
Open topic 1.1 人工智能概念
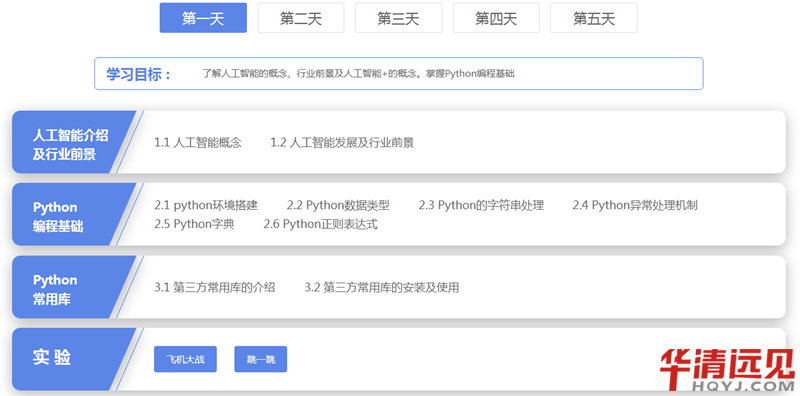click(x=198, y=143)
